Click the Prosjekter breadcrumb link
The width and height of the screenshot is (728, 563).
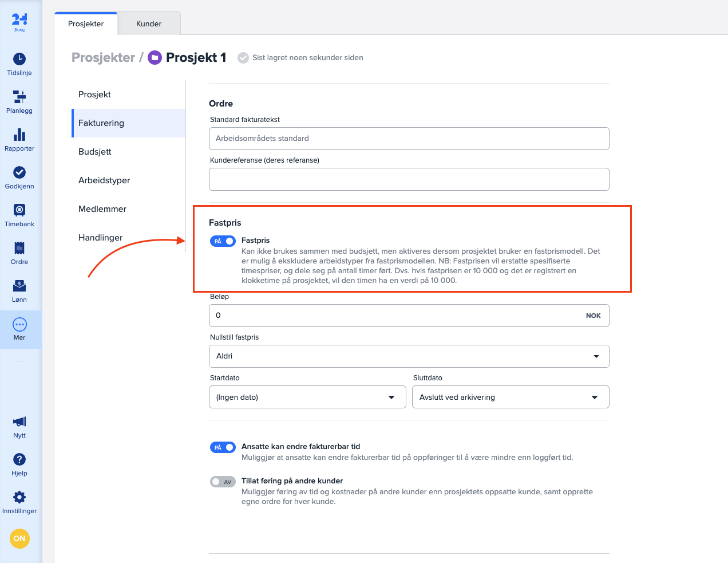pos(103,58)
